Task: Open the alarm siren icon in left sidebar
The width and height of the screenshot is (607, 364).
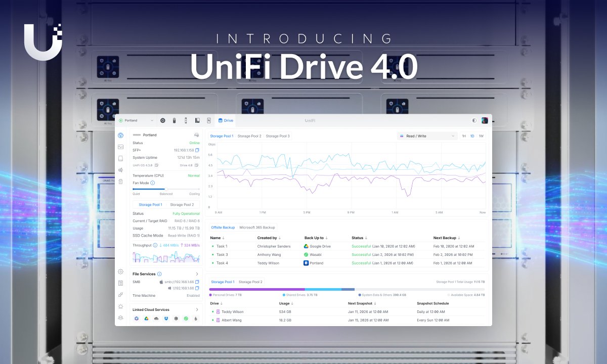Action: click(x=120, y=306)
